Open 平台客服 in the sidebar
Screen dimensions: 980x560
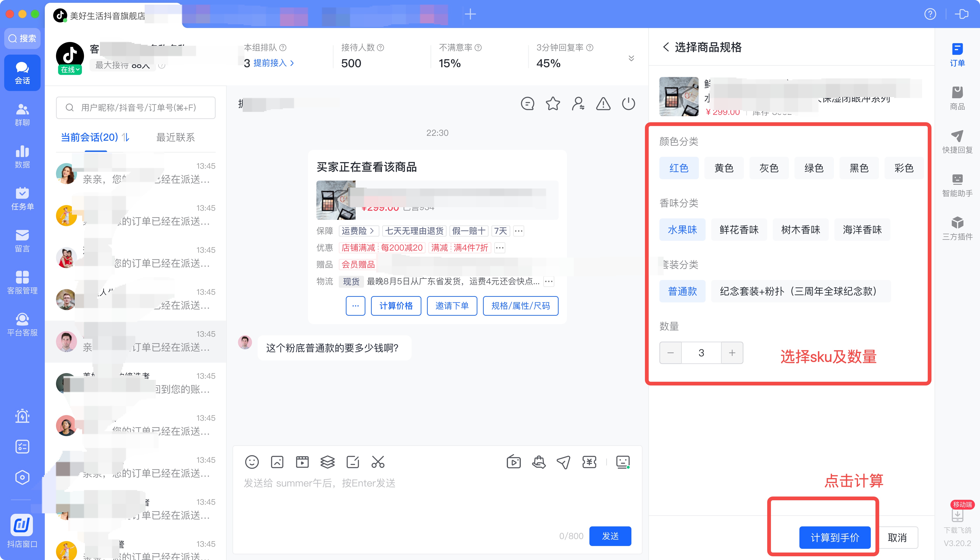[x=22, y=324]
